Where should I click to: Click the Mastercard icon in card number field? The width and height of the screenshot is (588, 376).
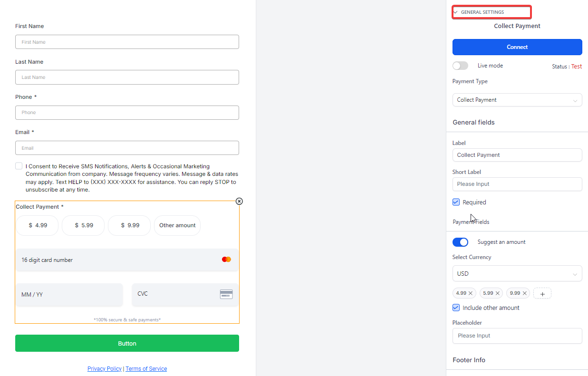(x=226, y=260)
